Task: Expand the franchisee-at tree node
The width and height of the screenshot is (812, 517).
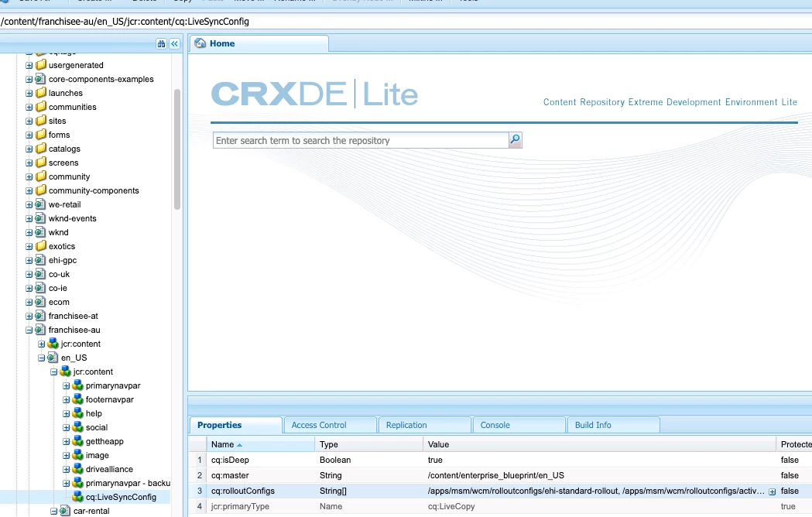Action: (29, 316)
